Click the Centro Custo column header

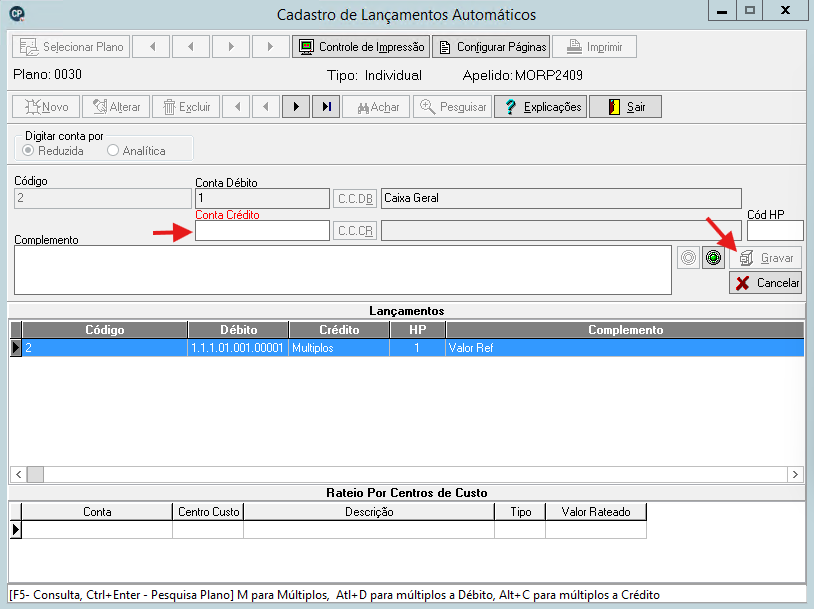click(x=208, y=512)
